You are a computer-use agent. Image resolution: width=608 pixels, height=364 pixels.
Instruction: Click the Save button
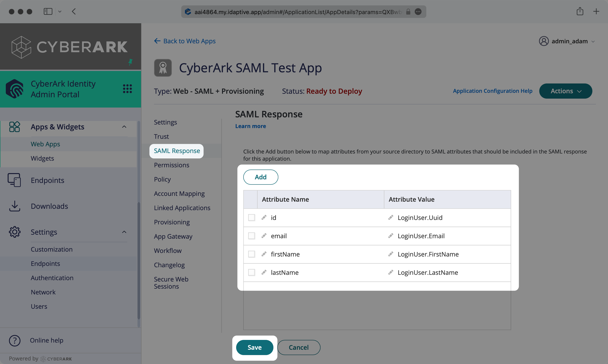pyautogui.click(x=254, y=347)
